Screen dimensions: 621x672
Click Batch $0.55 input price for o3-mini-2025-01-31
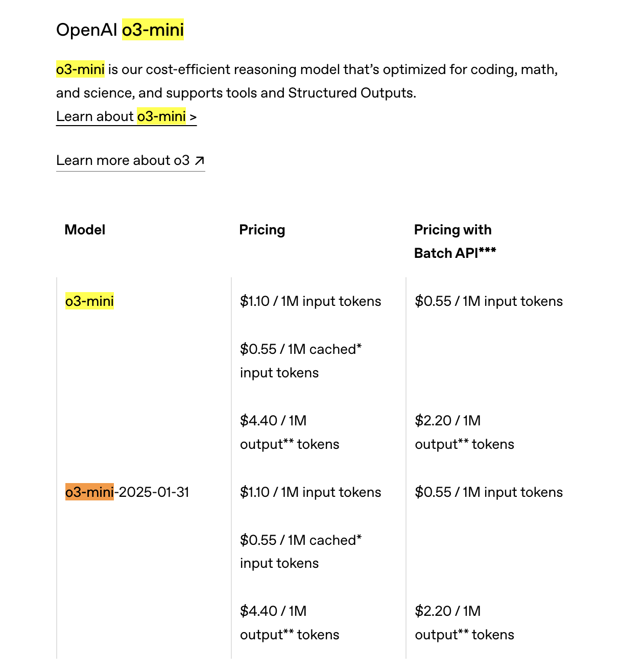[489, 492]
